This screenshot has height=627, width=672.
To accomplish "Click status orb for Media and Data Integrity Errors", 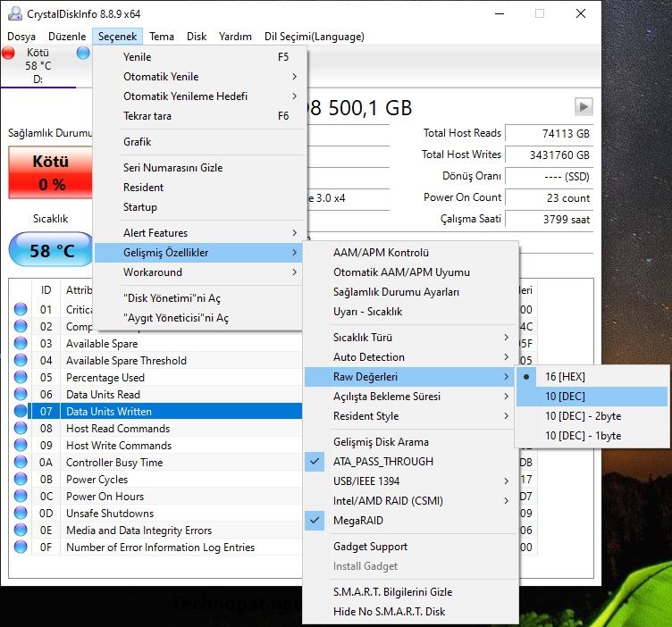I will (21, 531).
